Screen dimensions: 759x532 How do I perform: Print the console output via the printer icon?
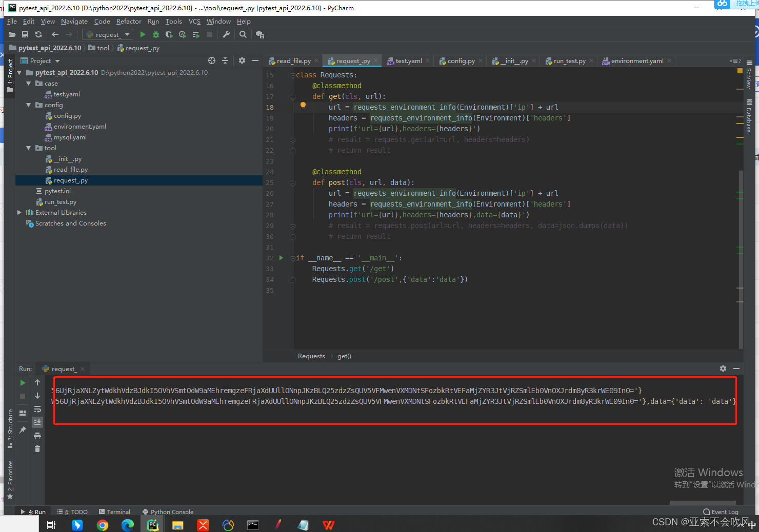click(37, 436)
